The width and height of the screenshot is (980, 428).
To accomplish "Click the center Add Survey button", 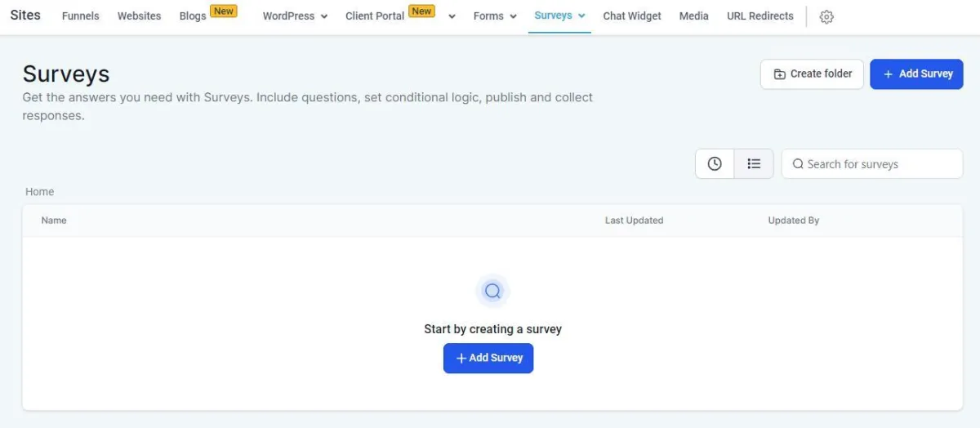I will click(488, 358).
